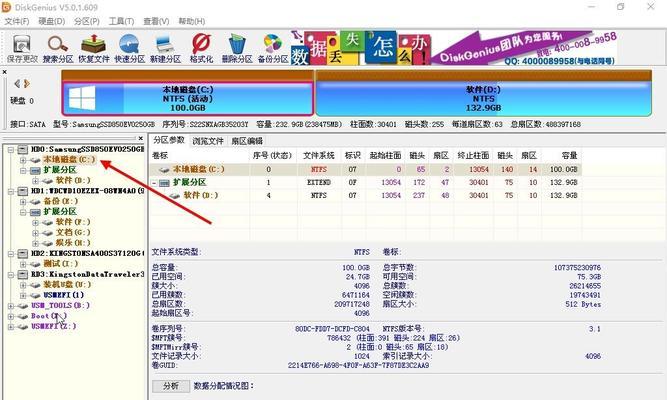This screenshot has height=400, width=667.
Task: Select the 格式化 format tool
Action: (x=201, y=49)
